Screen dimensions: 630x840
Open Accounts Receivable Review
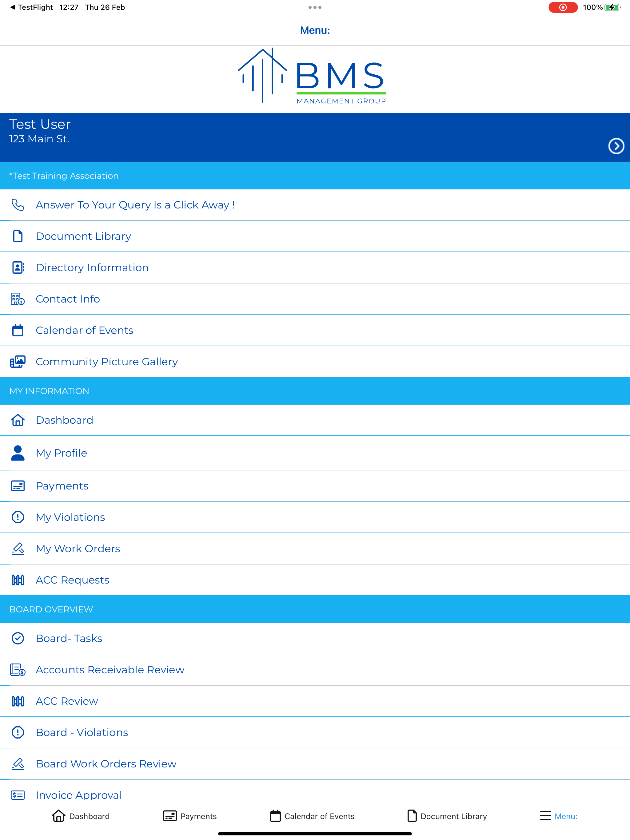point(315,669)
